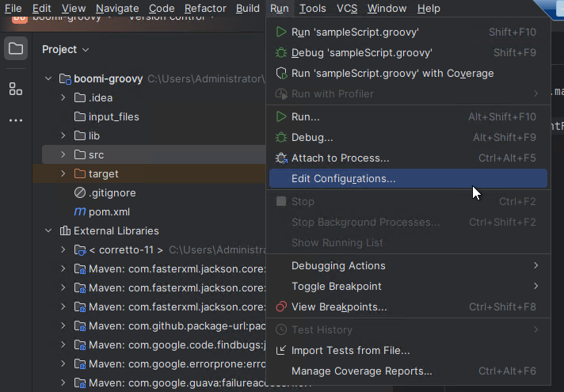Open the Edit menu

(42, 8)
